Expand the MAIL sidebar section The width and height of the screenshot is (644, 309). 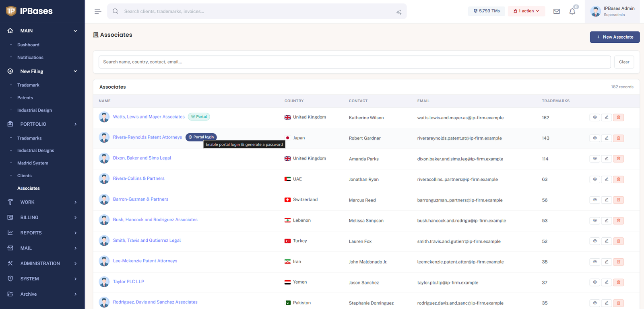coord(42,248)
